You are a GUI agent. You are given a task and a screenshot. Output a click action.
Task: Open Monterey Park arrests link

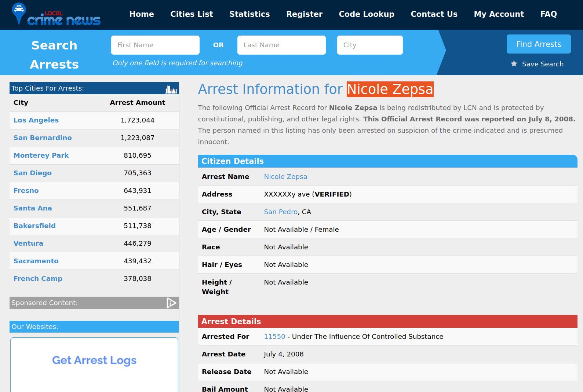pos(41,155)
